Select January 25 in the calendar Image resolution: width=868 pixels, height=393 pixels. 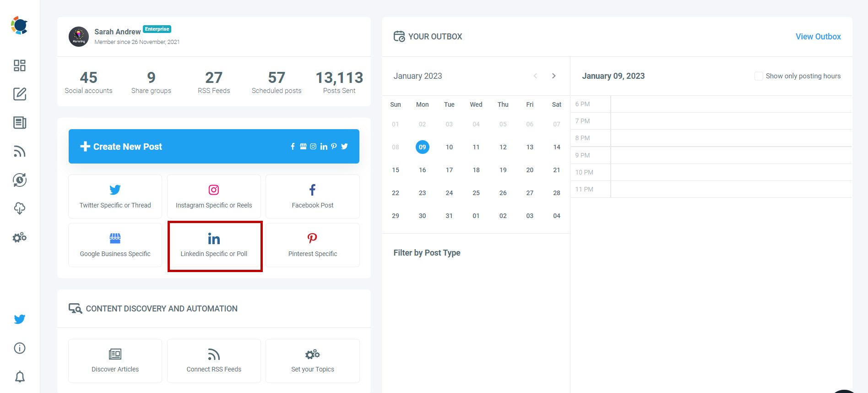pos(476,193)
